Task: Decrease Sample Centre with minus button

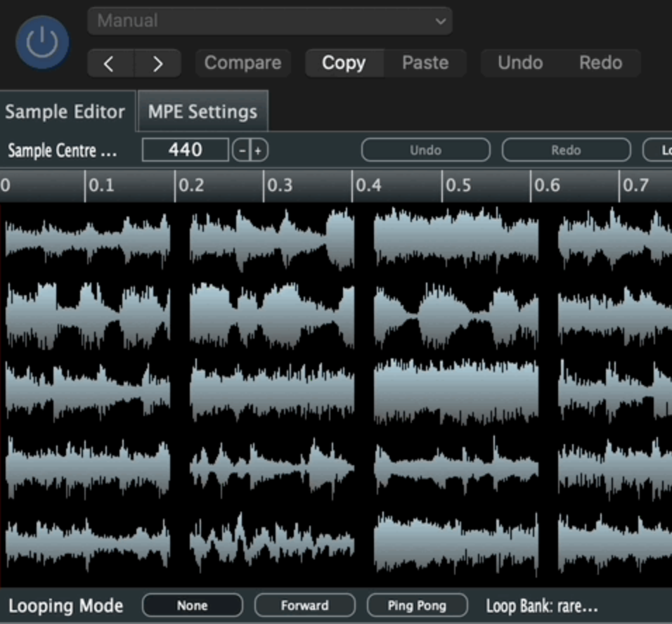Action: click(x=242, y=150)
